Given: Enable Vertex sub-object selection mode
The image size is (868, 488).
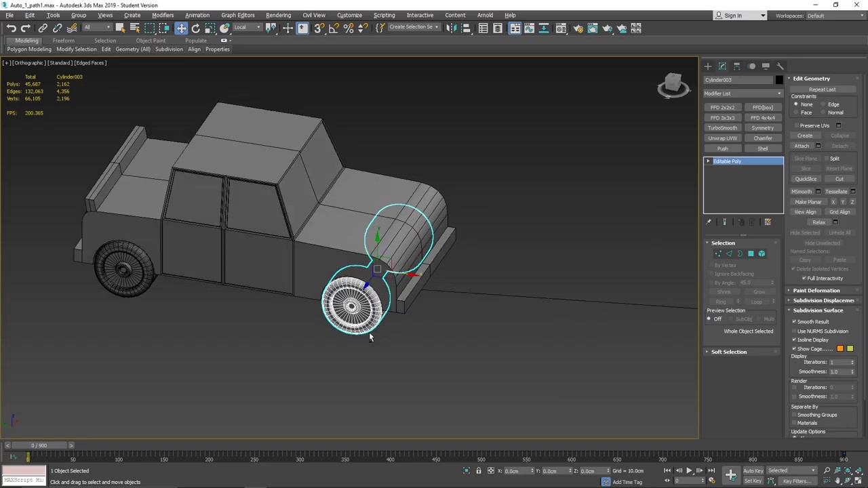Looking at the screenshot, I should [718, 253].
